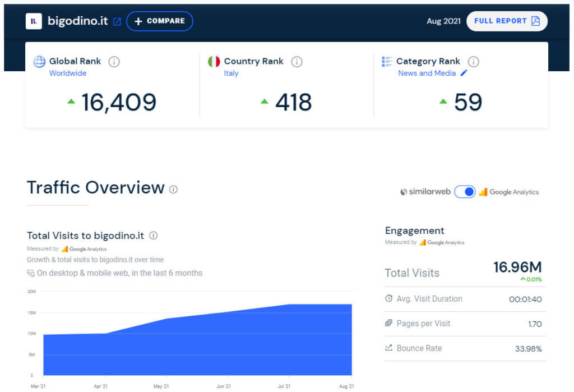Click the Italy flag icon

click(x=214, y=62)
